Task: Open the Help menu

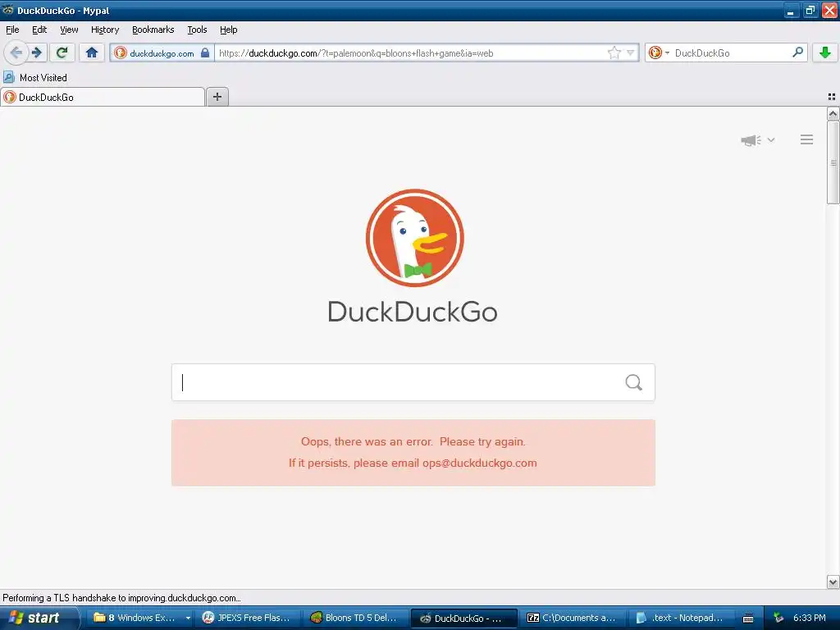Action: click(x=228, y=30)
